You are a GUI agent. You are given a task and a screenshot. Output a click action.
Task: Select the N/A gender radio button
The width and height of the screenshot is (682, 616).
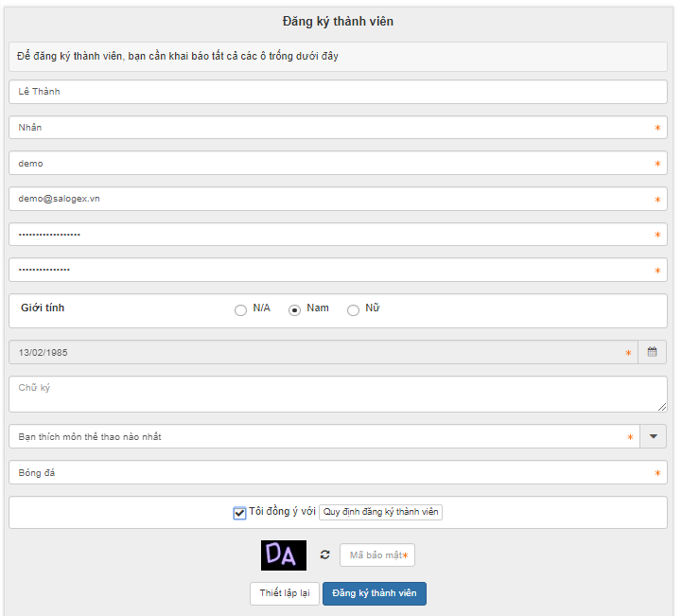240,309
